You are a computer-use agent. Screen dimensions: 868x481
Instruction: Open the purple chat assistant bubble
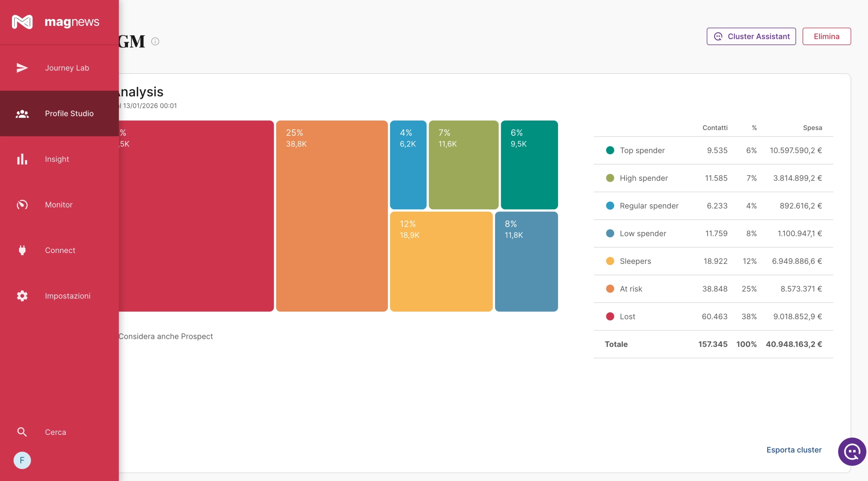[852, 451]
